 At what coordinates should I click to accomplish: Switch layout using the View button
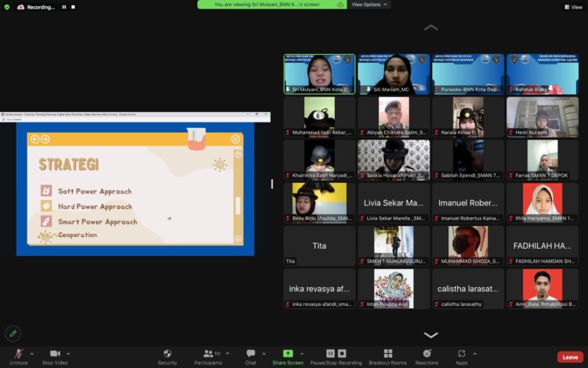click(x=572, y=7)
